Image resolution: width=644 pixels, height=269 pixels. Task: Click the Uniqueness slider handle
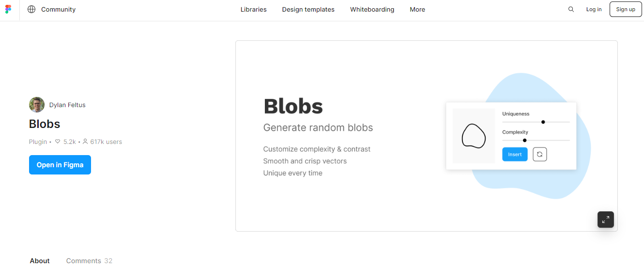pyautogui.click(x=543, y=122)
